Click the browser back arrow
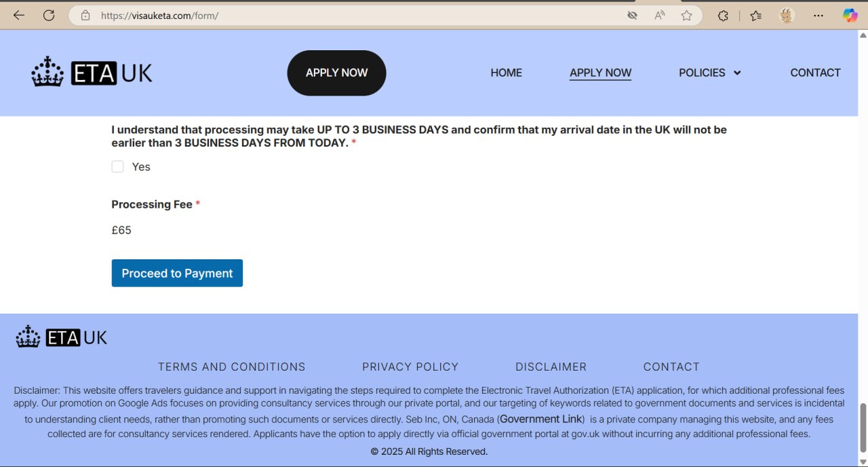 point(19,15)
